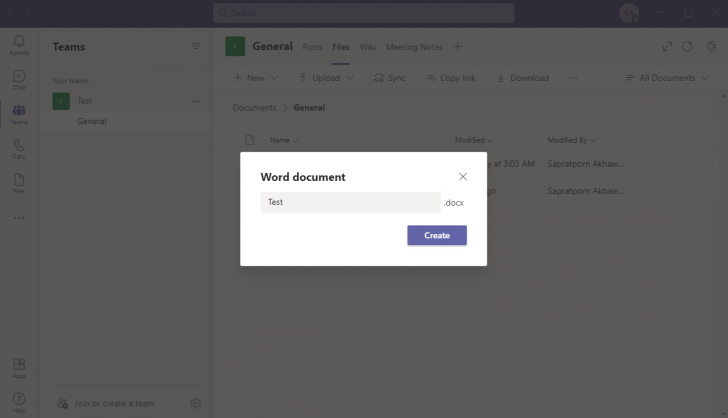Click Sapratporn Akhaw... in 3:03 AM row

(585, 164)
